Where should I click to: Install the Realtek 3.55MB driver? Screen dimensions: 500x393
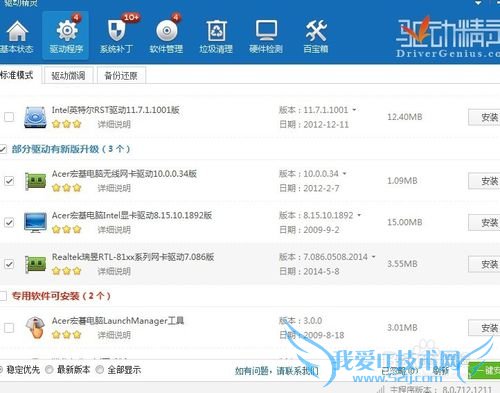484,264
